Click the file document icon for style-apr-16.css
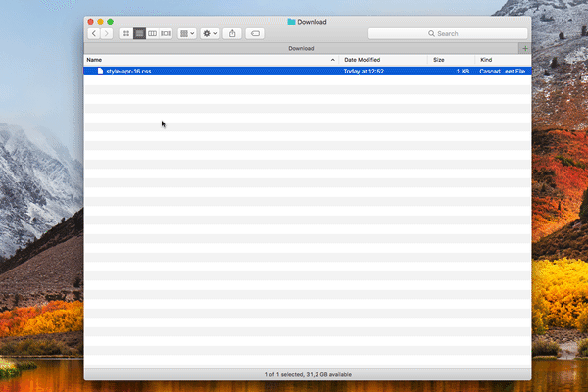Screen dimensions: 588x392 click(100, 72)
